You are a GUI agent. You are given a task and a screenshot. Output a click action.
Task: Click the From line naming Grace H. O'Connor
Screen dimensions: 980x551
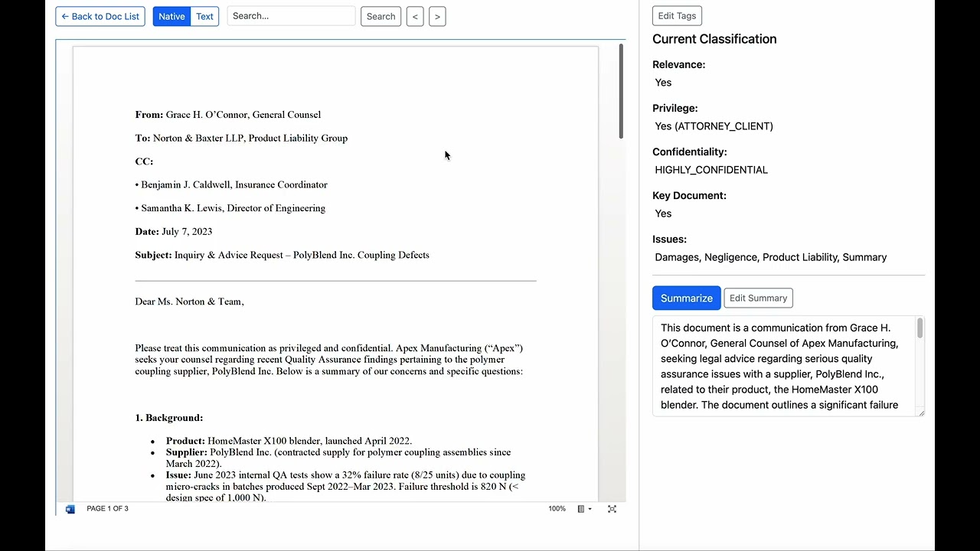pos(228,115)
